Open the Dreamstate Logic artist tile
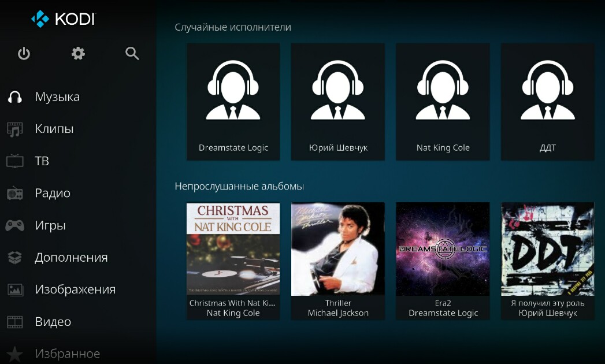 pos(233,102)
